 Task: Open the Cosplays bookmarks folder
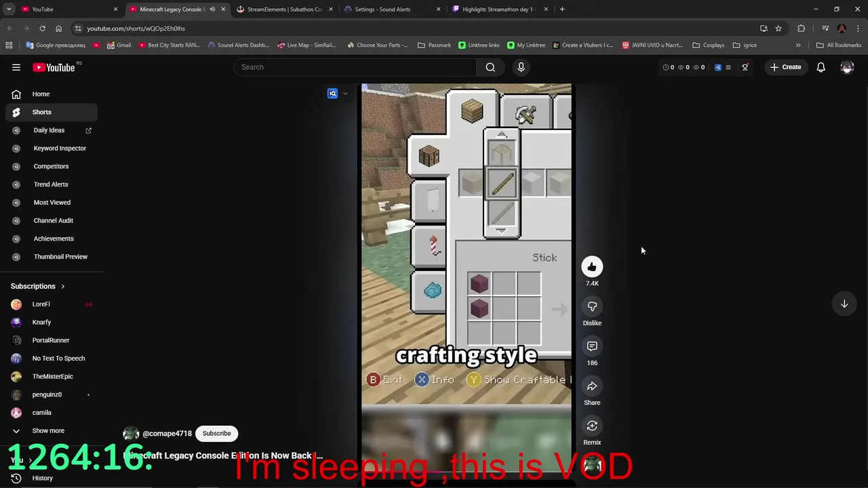pos(708,45)
